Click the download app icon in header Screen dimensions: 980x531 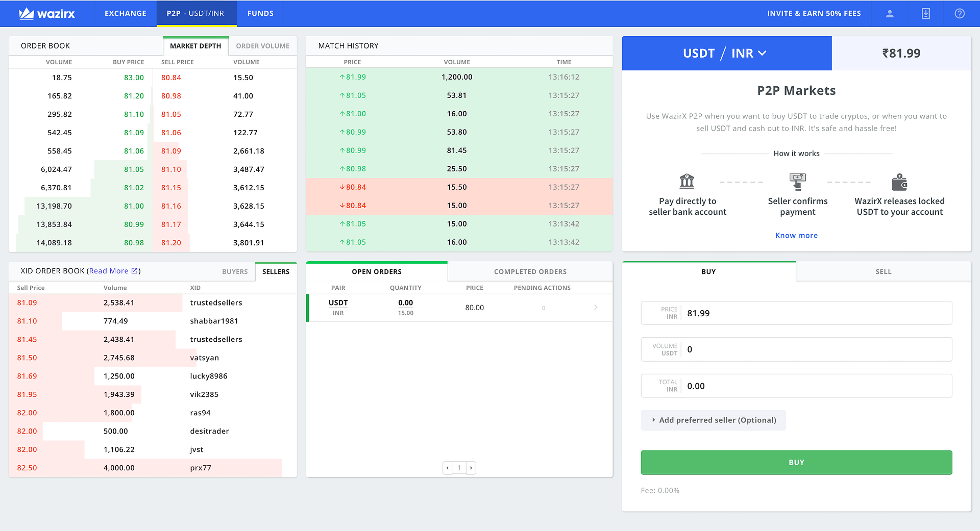pyautogui.click(x=925, y=14)
